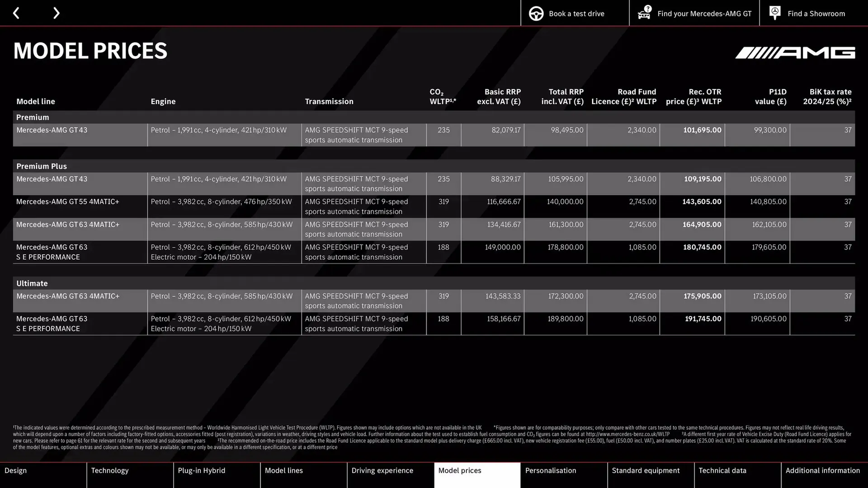Click Total RRP incl. VAT column header

pyautogui.click(x=563, y=97)
